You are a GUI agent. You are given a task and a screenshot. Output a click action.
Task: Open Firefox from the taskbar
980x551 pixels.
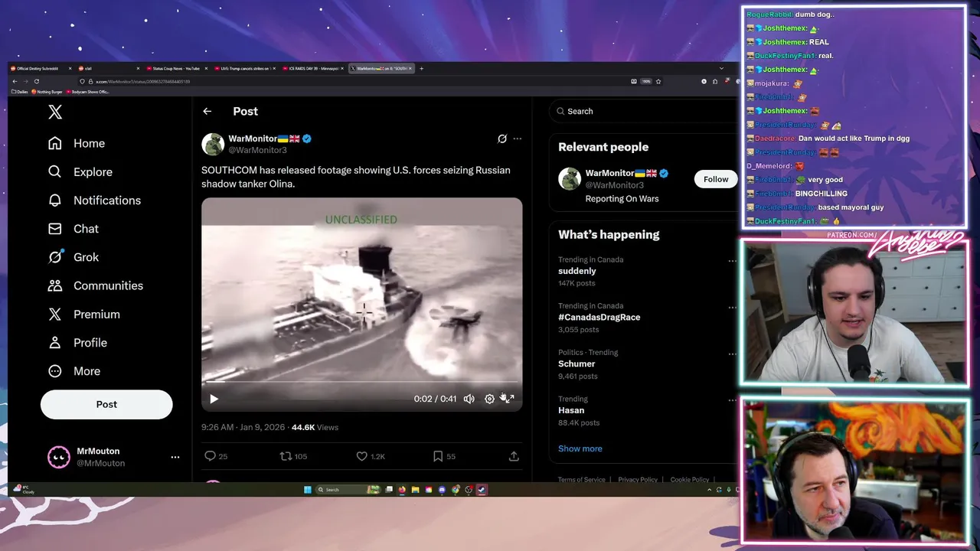pos(402,490)
